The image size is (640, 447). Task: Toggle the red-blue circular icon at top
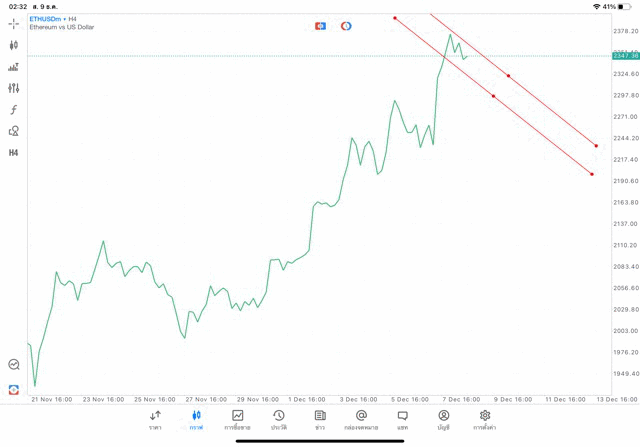pos(346,26)
